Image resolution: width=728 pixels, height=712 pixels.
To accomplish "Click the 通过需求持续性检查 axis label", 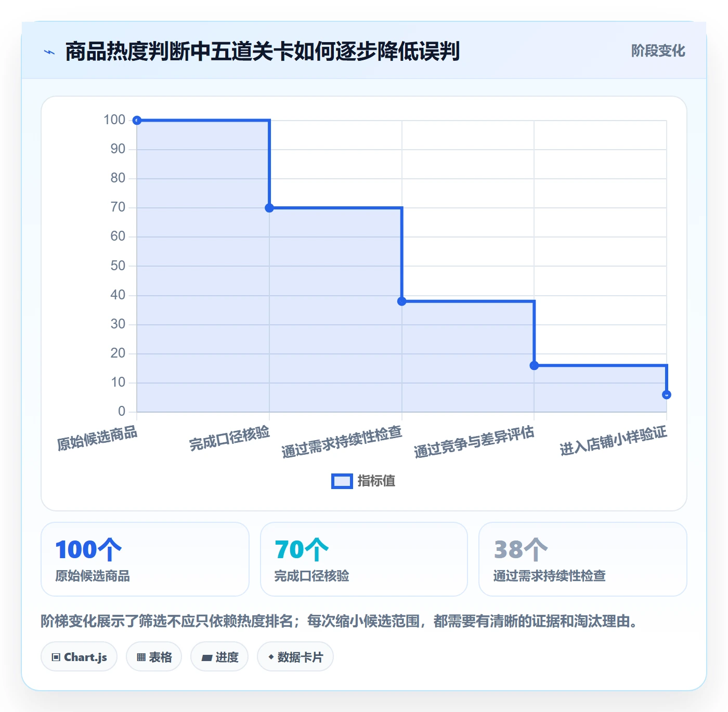I will pos(342,442).
